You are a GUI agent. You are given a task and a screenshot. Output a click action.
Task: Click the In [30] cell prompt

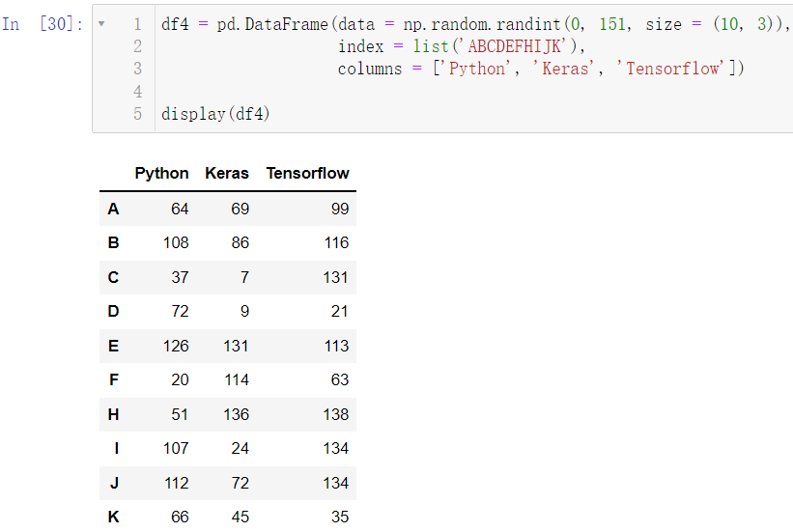click(x=42, y=24)
